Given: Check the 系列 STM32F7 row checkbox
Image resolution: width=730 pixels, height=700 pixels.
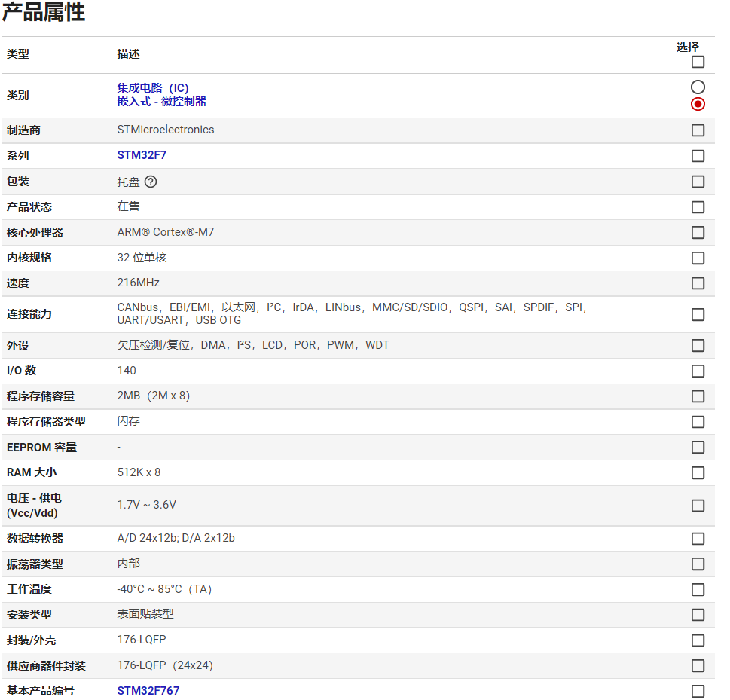Looking at the screenshot, I should point(698,156).
